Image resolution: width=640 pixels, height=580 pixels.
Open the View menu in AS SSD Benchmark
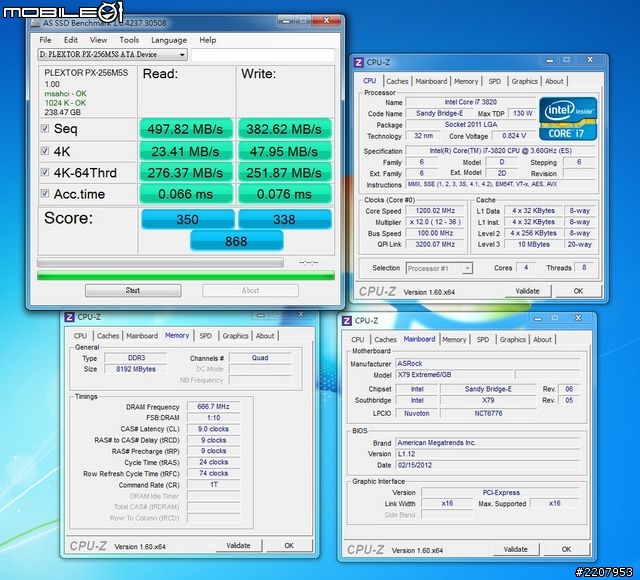(x=98, y=40)
